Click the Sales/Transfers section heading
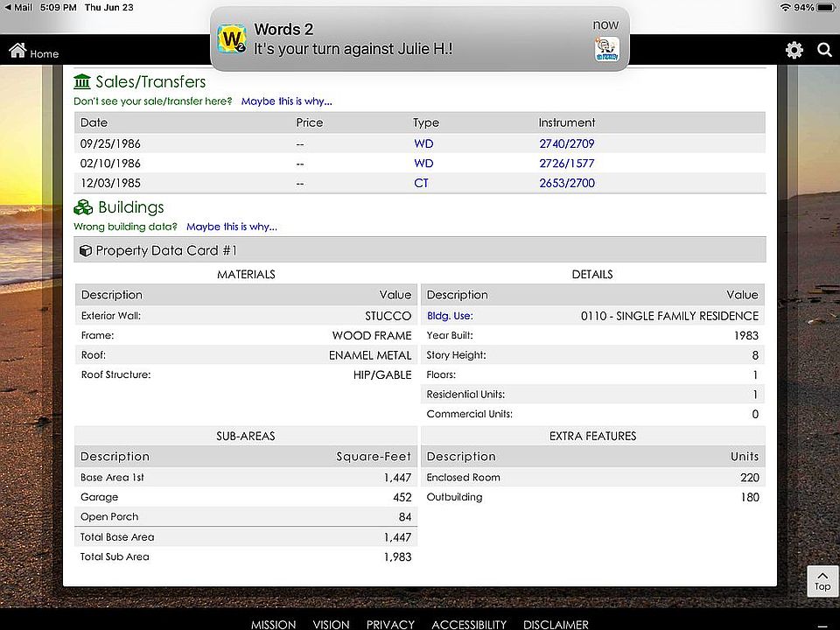Screen dimensions: 840x630 (150, 82)
